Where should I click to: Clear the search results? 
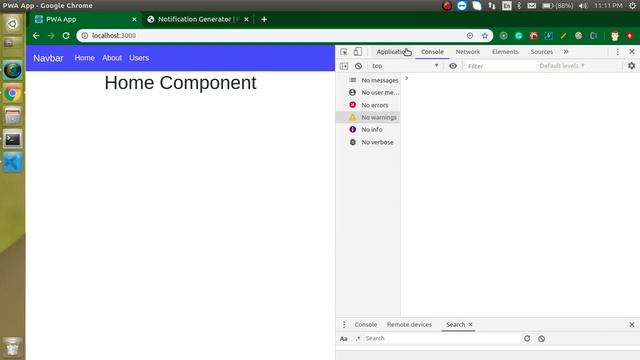[x=541, y=338]
